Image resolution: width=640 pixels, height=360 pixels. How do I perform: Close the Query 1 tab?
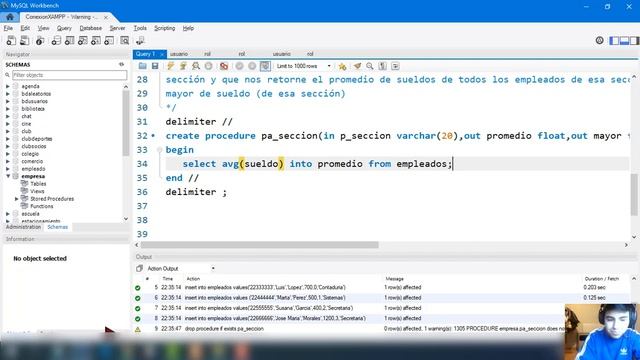(162, 54)
